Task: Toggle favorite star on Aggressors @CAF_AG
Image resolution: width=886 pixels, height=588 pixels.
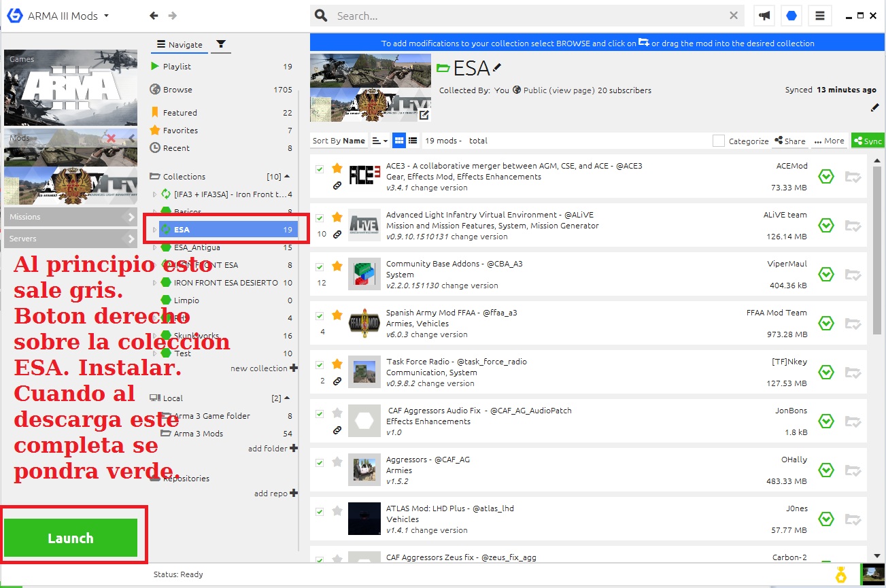Action: (x=337, y=462)
